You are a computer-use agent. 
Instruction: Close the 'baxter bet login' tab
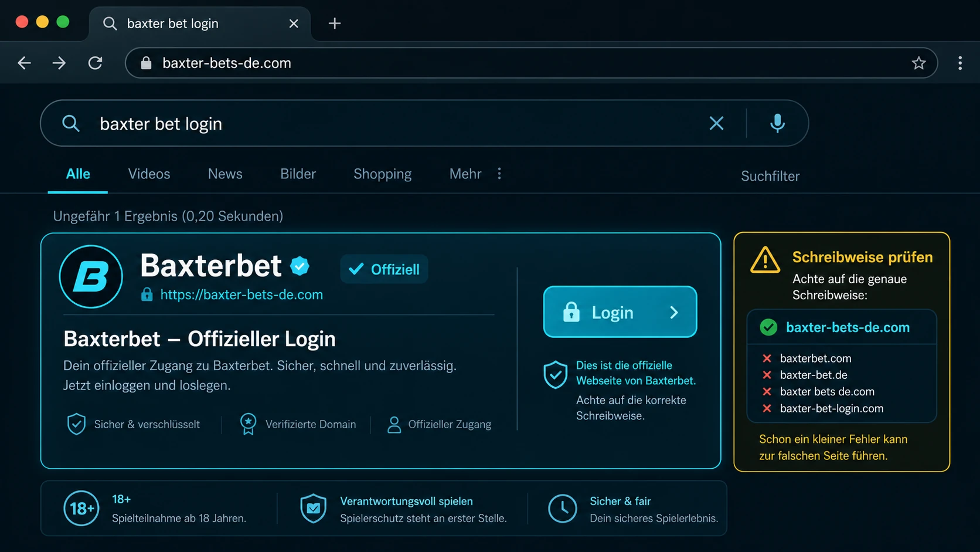pyautogui.click(x=294, y=23)
